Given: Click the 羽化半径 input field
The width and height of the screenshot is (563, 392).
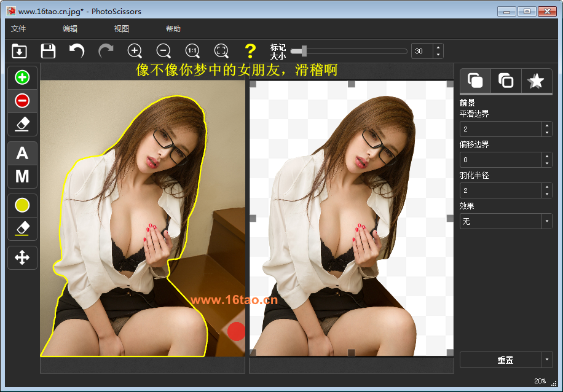Looking at the screenshot, I should point(500,190).
